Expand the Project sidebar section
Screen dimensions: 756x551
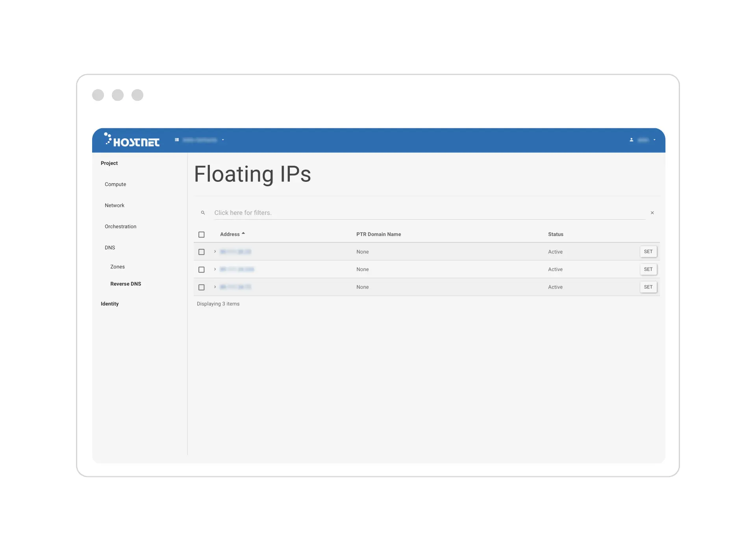pyautogui.click(x=109, y=163)
